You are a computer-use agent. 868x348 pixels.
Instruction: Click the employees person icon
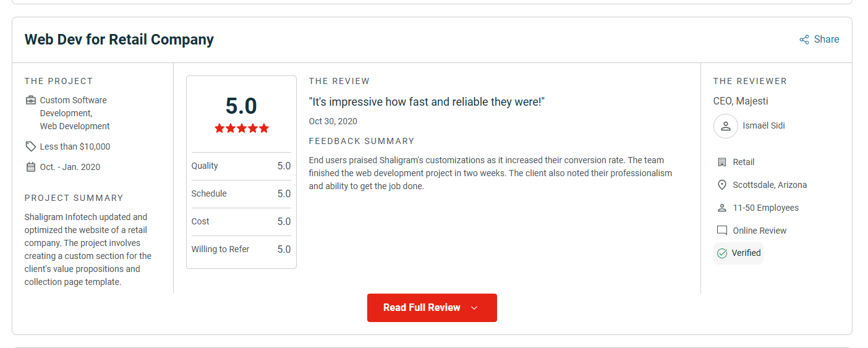point(721,208)
